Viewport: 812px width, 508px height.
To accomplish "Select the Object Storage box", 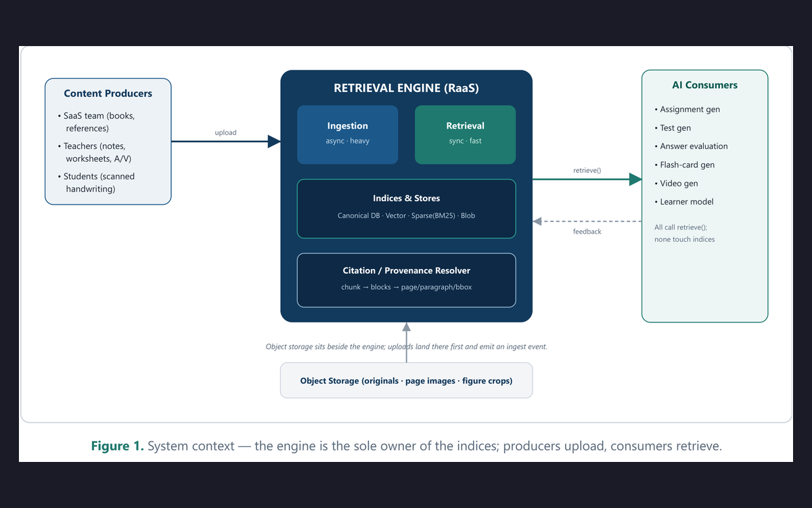I will tap(407, 381).
